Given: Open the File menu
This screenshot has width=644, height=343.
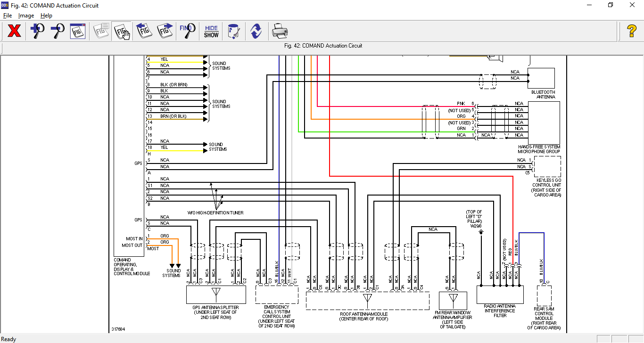Looking at the screenshot, I should 8,16.
